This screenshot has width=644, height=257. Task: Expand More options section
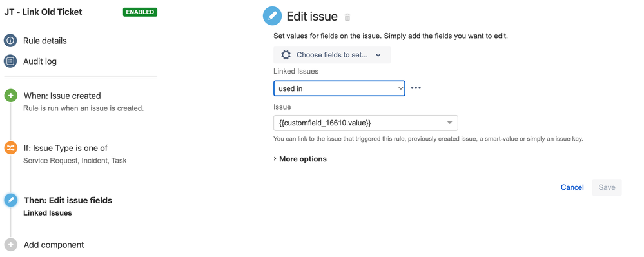[x=300, y=159]
